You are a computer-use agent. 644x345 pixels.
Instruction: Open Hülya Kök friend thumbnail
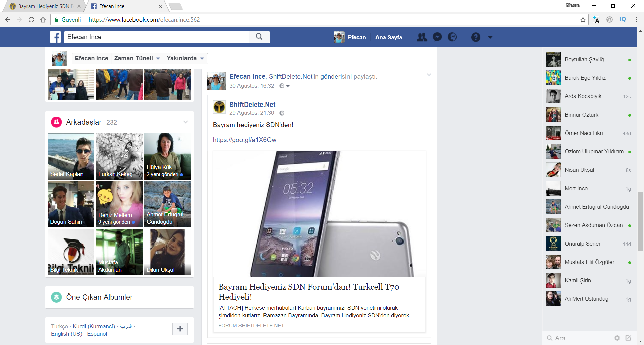coord(167,156)
